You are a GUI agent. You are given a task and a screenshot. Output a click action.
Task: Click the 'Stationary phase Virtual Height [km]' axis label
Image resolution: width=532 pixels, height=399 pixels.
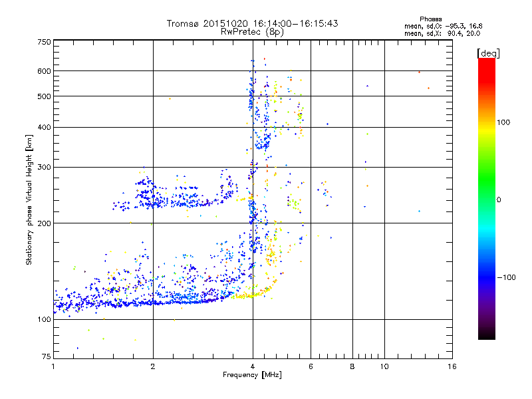29,199
